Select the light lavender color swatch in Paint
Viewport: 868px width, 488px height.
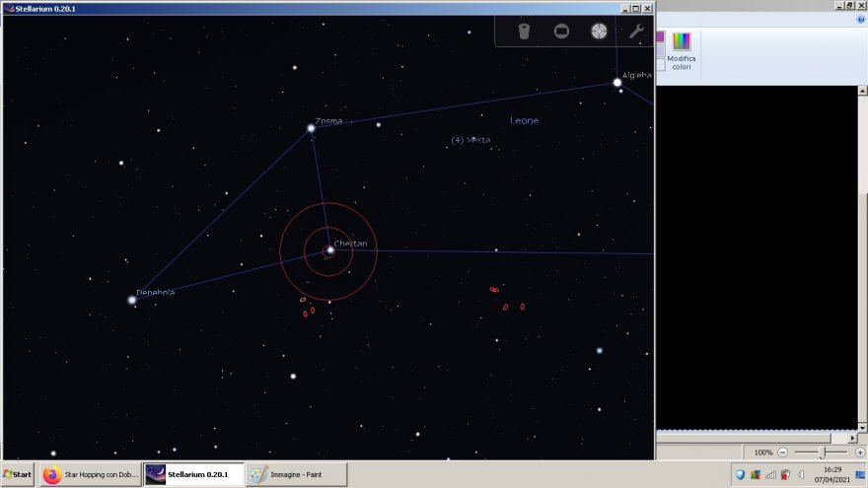pyautogui.click(x=661, y=51)
